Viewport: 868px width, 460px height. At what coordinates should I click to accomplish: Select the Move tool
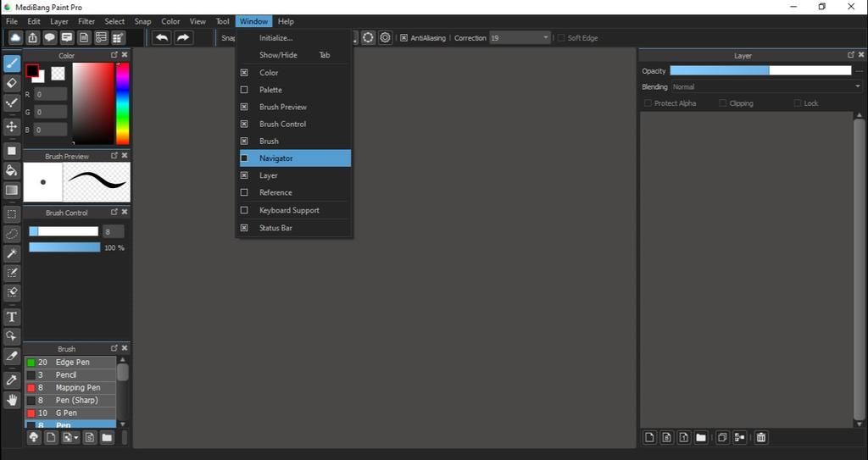click(12, 127)
